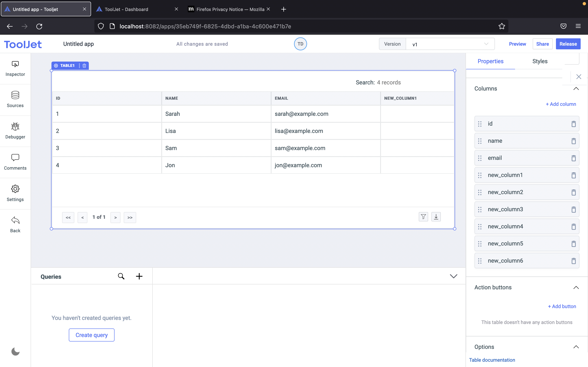The image size is (588, 367).
Task: Click the plus icon to add query
Action: [x=139, y=276]
